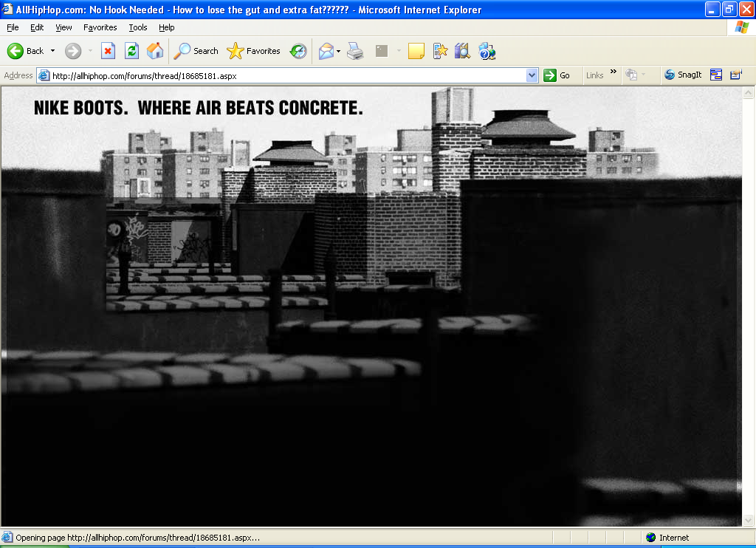
Task: Click the last SnagIt toolbar icon
Action: (x=736, y=75)
